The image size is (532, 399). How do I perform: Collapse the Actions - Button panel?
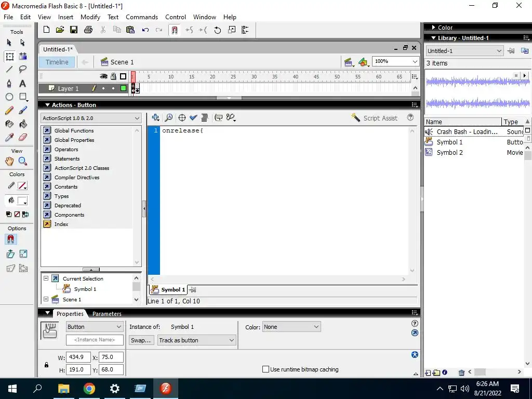point(47,105)
